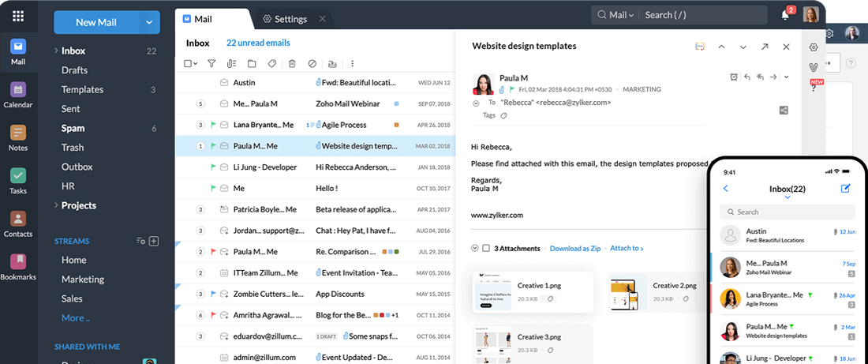Image resolution: width=868 pixels, height=364 pixels.
Task: Click the streams comment icon
Action: point(700,47)
